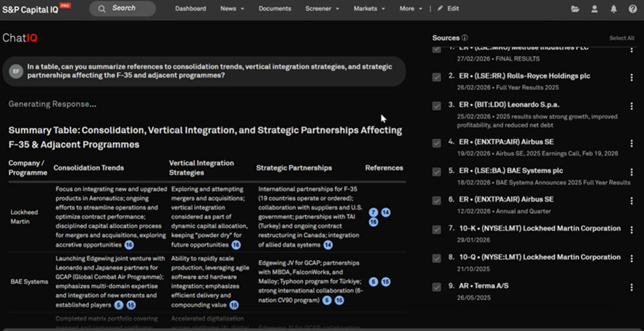This screenshot has height=331, width=644.
Task: Open options menu for Leonardo S.p.a. source
Action: pos(632,106)
